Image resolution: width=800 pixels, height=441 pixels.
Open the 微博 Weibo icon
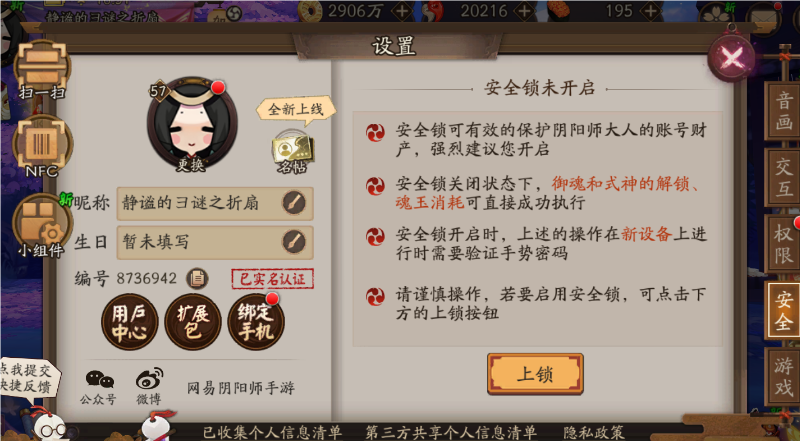coord(149,386)
